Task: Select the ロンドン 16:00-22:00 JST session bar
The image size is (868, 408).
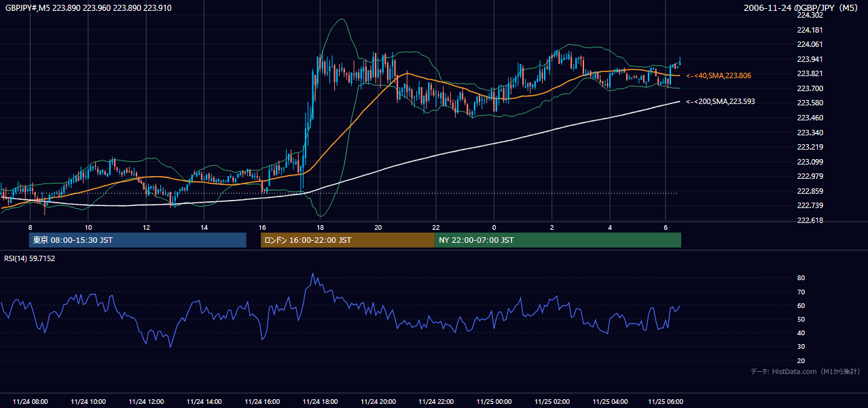Action: point(347,240)
